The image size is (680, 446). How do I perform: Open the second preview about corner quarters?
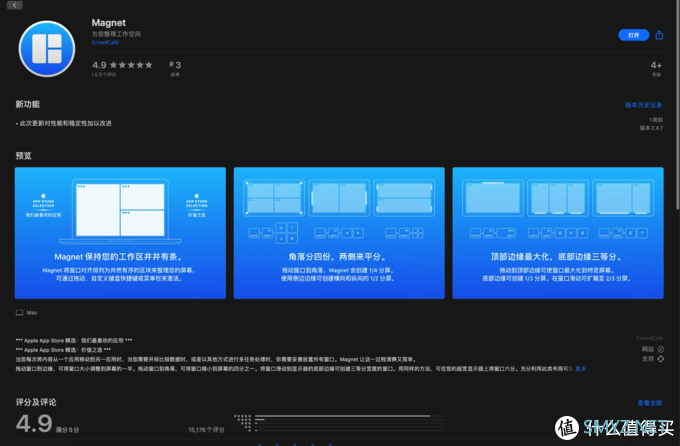[x=339, y=233]
